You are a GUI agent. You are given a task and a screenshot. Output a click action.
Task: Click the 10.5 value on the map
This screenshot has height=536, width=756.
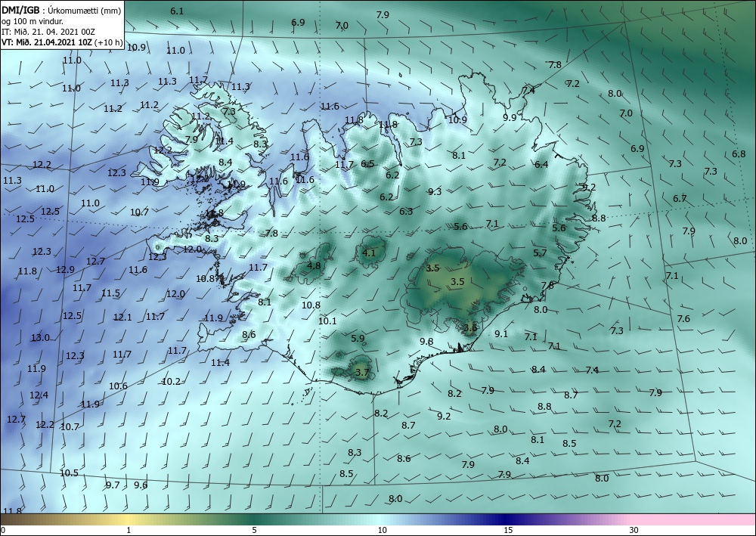(x=69, y=472)
